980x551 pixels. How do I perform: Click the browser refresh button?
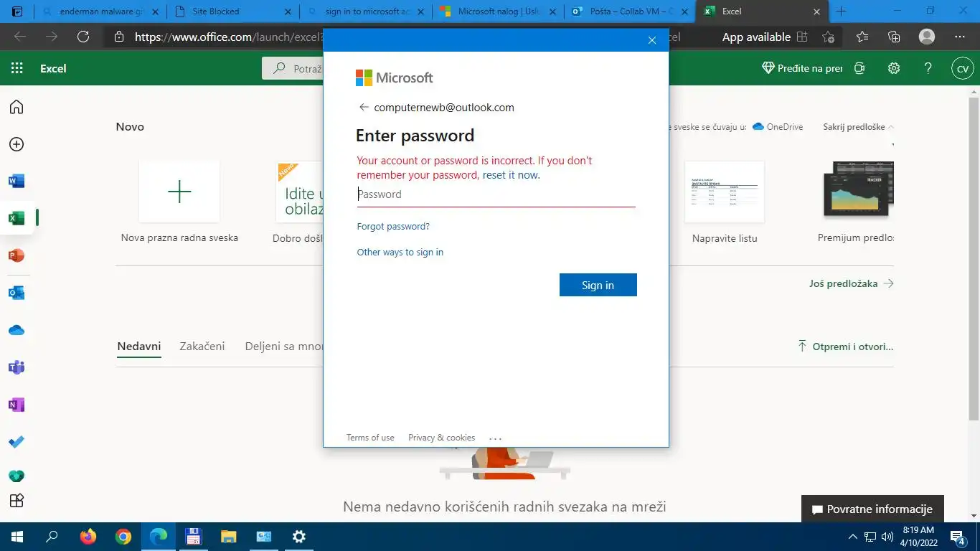pos(83,37)
